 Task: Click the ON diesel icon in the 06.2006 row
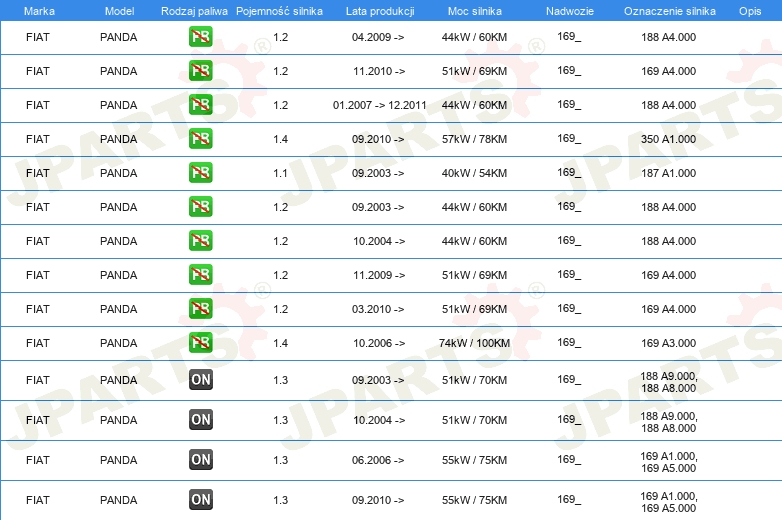point(200,459)
